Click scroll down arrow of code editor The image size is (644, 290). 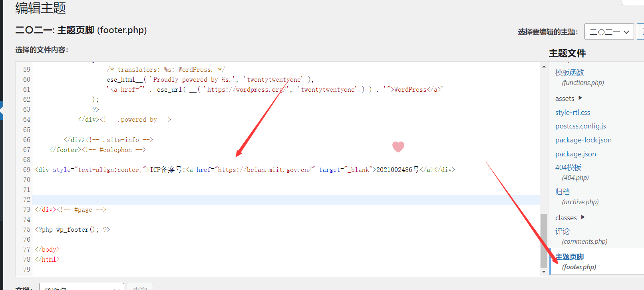point(544,272)
